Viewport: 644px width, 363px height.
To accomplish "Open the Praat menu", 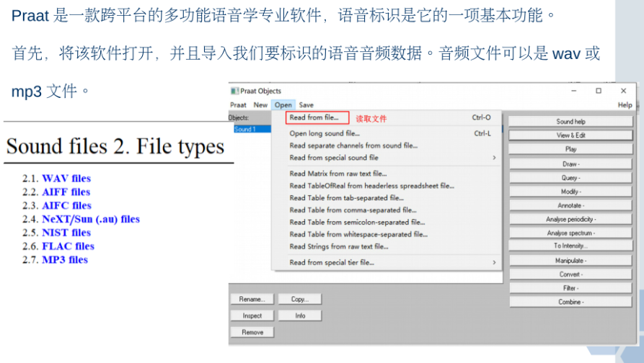I will click(238, 105).
